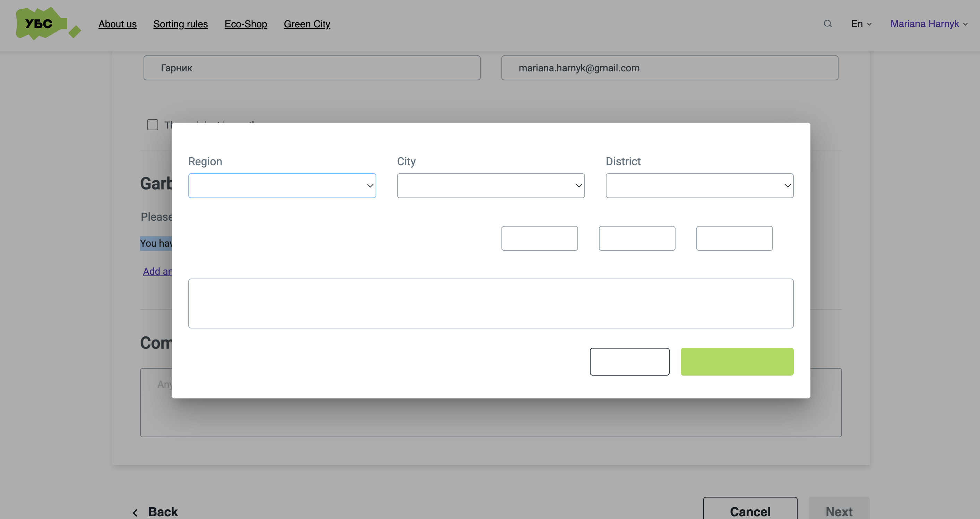Expand the District dropdown
Viewport: 980px width, 519px height.
tap(699, 186)
